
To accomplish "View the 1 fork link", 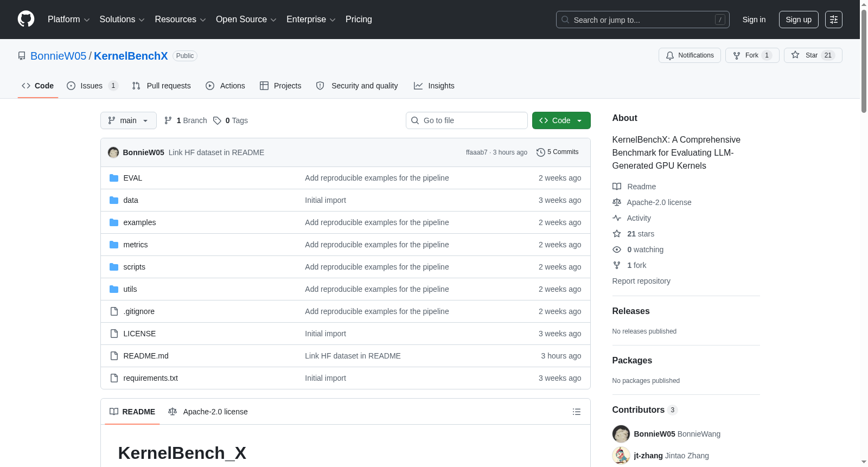I will [x=630, y=265].
